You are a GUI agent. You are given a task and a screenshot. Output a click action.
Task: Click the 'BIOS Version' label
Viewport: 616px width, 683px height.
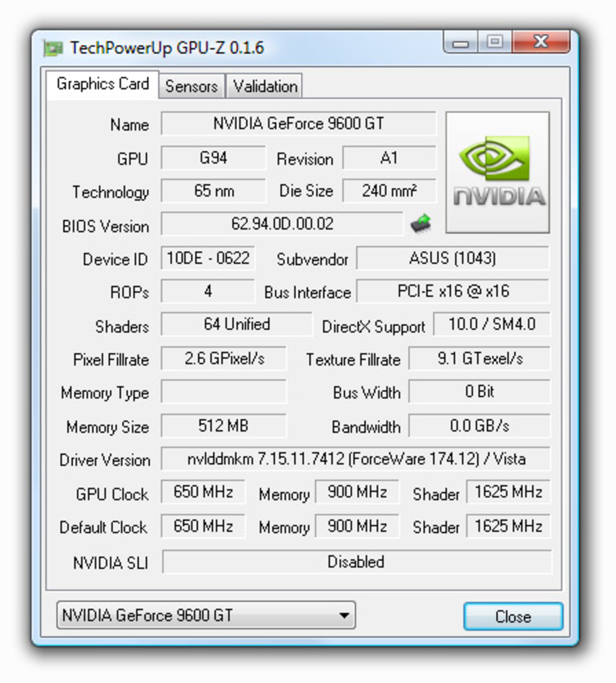point(106,227)
